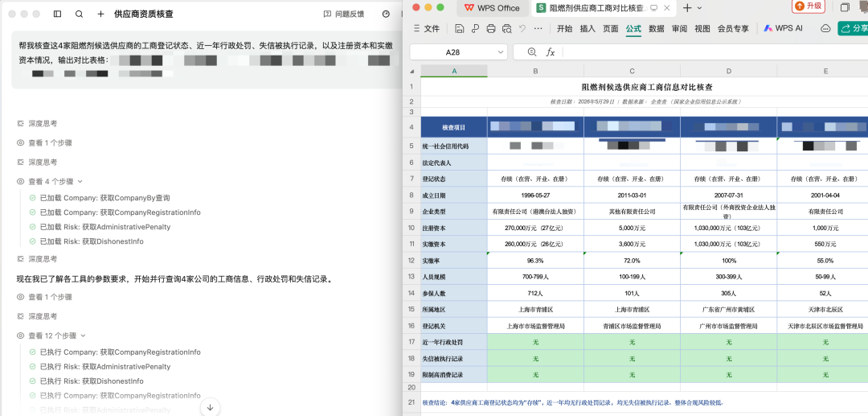Viewport: 868px width, 416px height.
Task: Open the name box dropdown showing A28
Action: click(x=501, y=52)
